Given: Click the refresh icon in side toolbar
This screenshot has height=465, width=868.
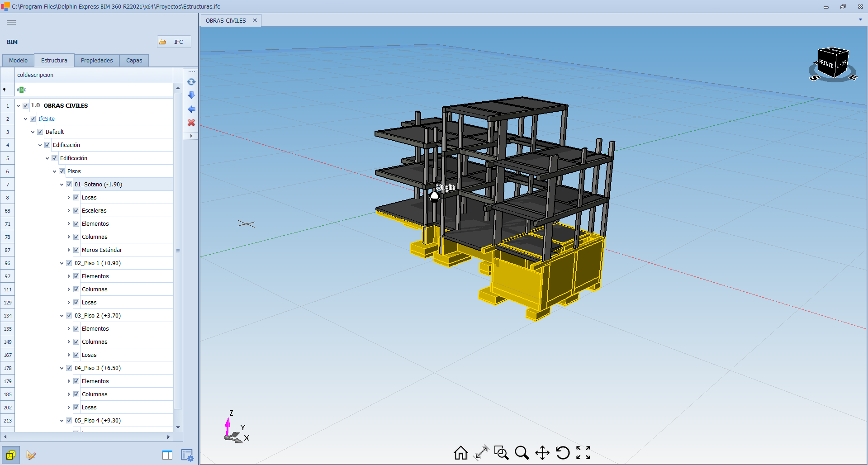Looking at the screenshot, I should pos(191,82).
